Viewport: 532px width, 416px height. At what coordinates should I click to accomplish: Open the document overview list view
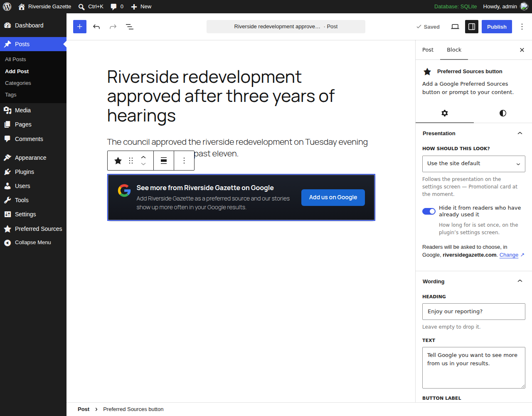pos(130,27)
